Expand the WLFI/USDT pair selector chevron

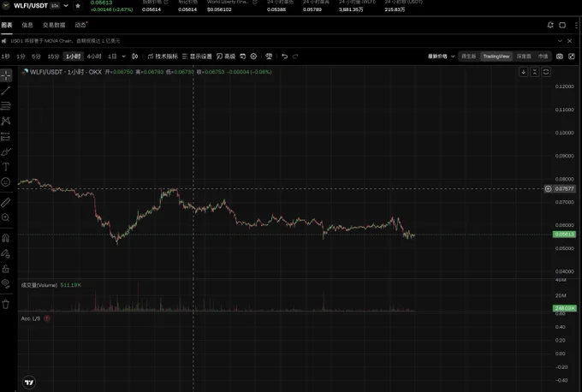point(66,6)
